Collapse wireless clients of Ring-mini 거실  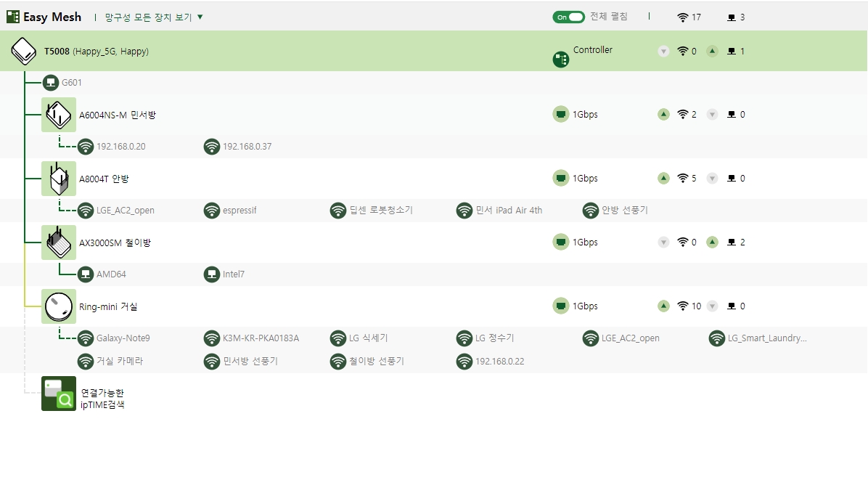click(663, 306)
